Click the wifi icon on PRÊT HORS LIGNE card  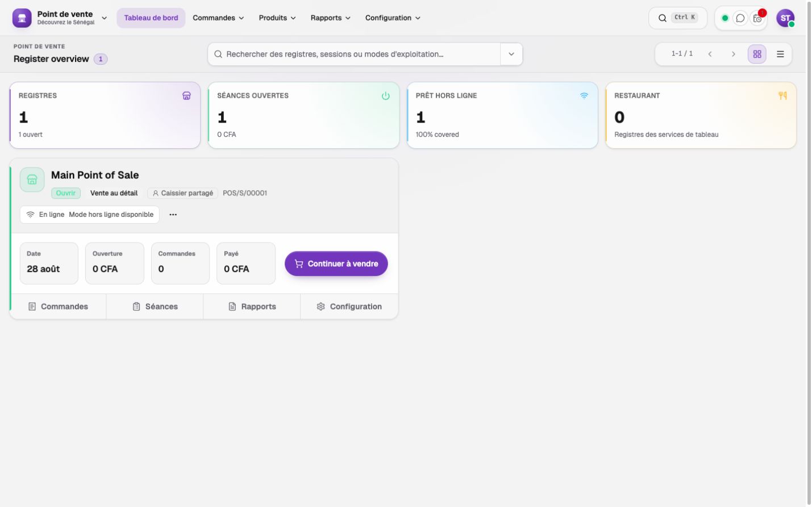(584, 96)
